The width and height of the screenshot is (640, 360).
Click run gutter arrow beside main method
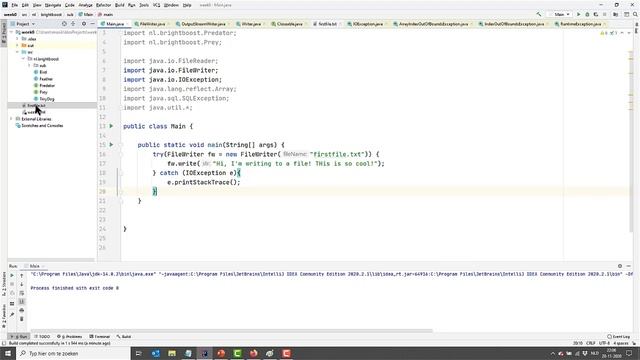coord(111,144)
